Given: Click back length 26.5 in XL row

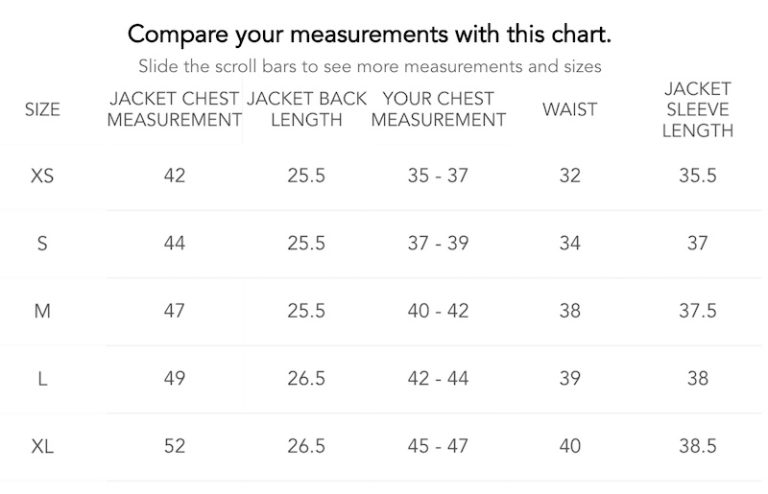Looking at the screenshot, I should click(307, 446).
